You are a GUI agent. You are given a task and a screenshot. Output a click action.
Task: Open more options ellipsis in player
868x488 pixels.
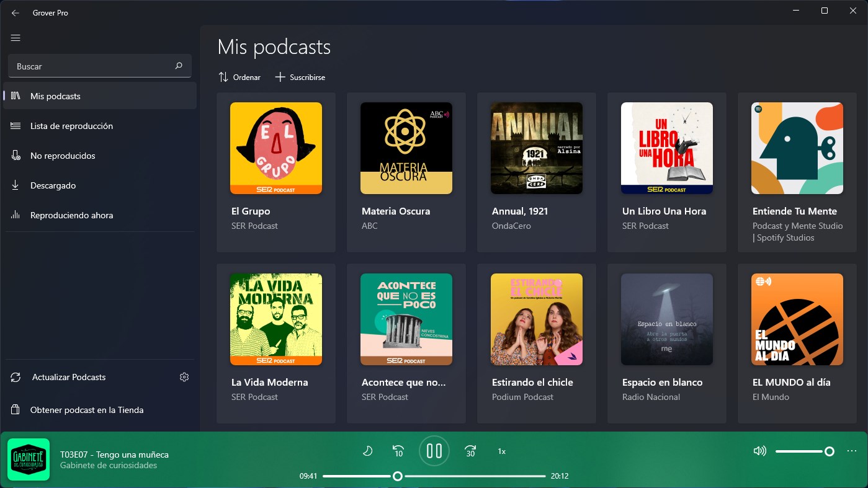tap(851, 451)
